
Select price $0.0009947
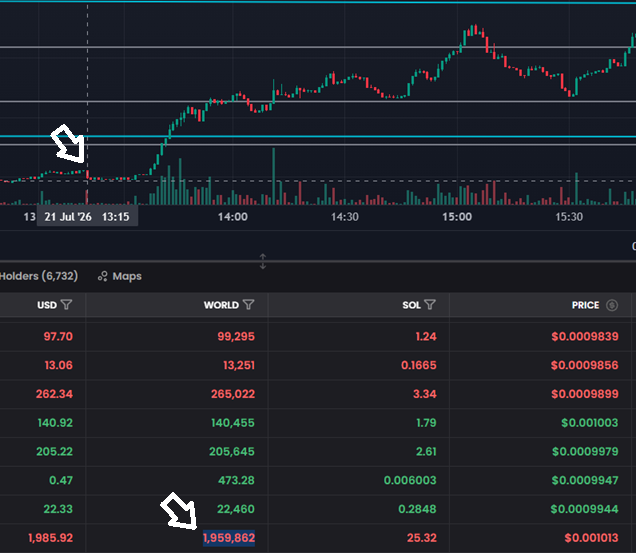(x=585, y=480)
